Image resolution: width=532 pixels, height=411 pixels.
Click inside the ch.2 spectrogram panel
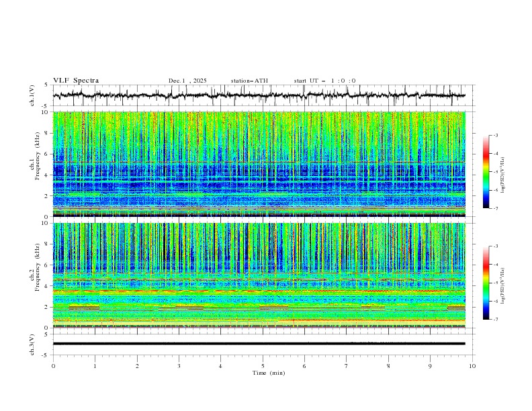259,275
